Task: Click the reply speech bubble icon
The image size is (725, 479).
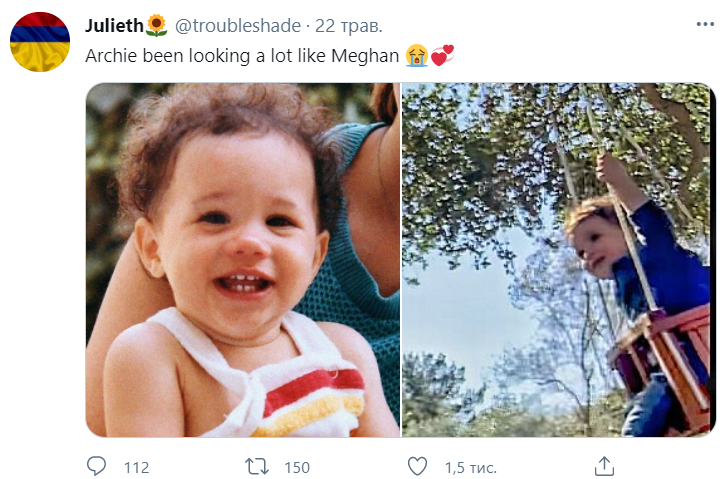Action: pos(96,466)
